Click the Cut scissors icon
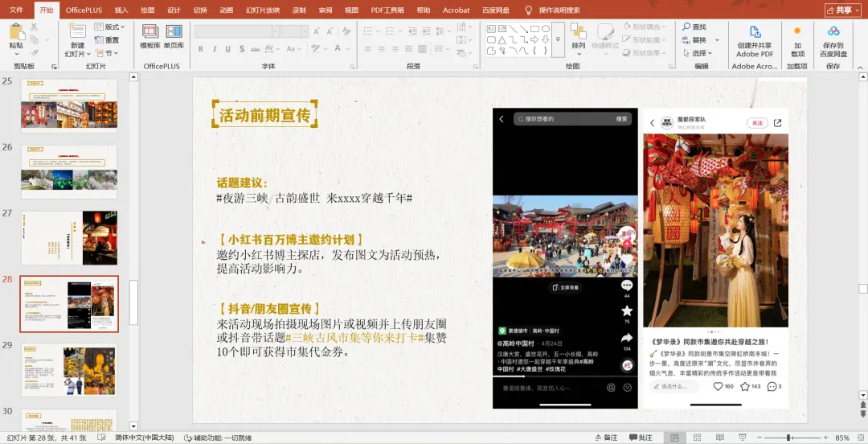 [x=35, y=27]
